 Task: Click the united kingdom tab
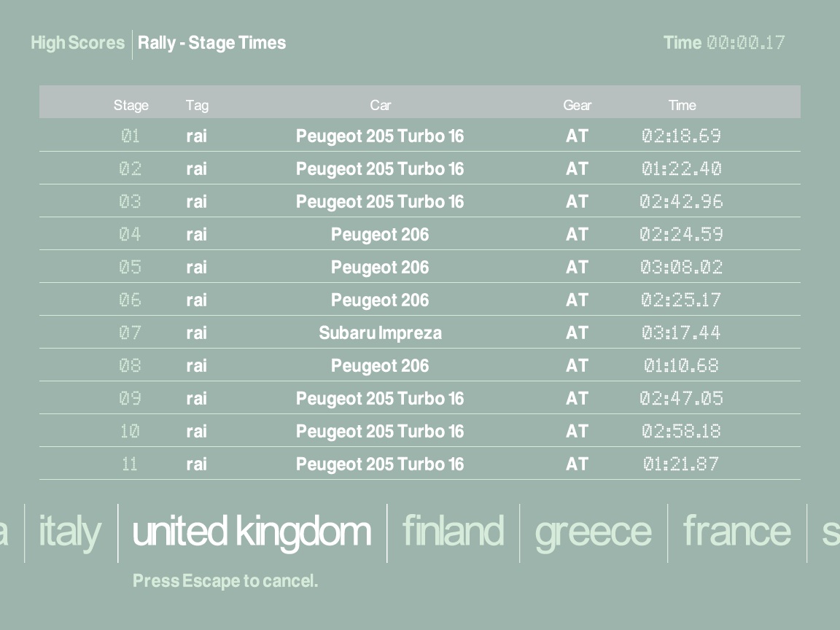click(252, 532)
